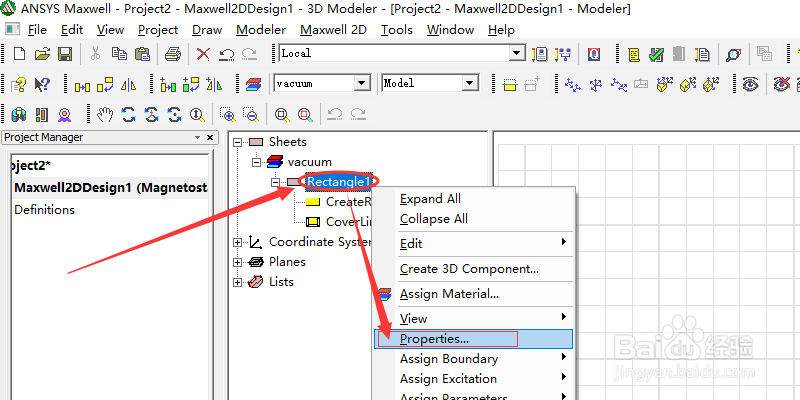Collapse the vacuum tree node
Image resolution: width=800 pixels, height=400 pixels.
coord(256,162)
